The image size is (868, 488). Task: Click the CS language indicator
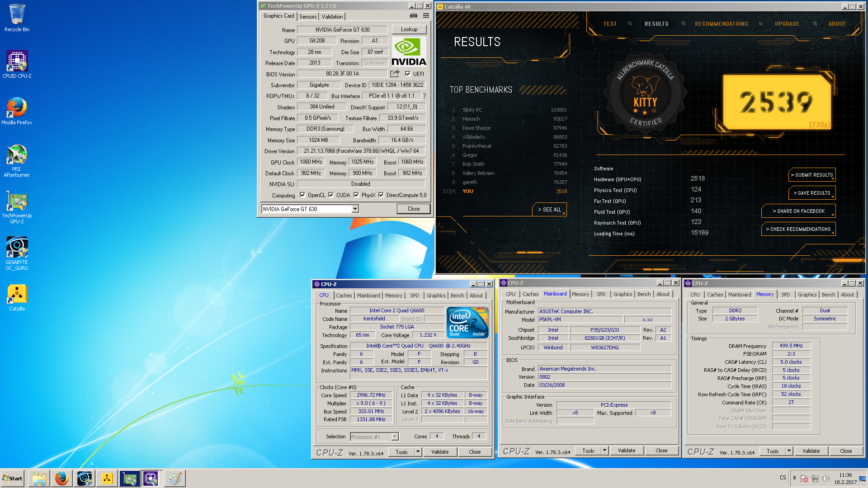tap(783, 478)
